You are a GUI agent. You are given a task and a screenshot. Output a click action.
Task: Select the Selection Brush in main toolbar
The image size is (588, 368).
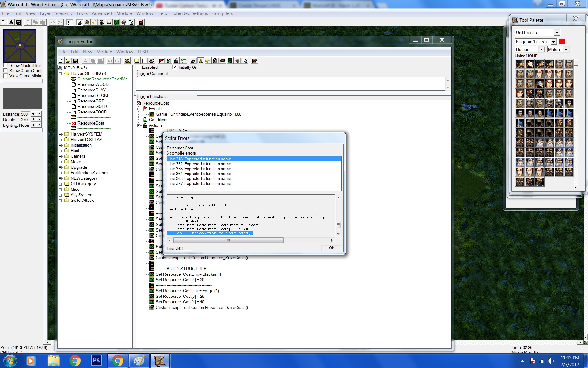click(70, 22)
